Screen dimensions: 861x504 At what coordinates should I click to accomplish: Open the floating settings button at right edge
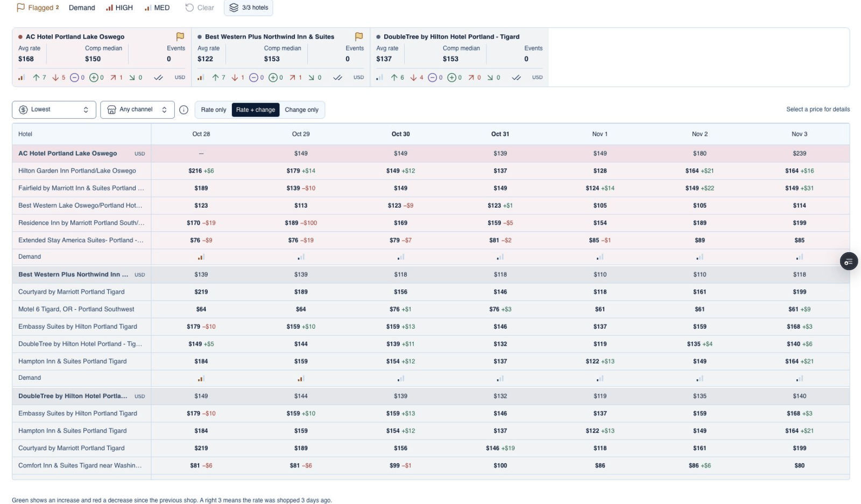pos(849,261)
